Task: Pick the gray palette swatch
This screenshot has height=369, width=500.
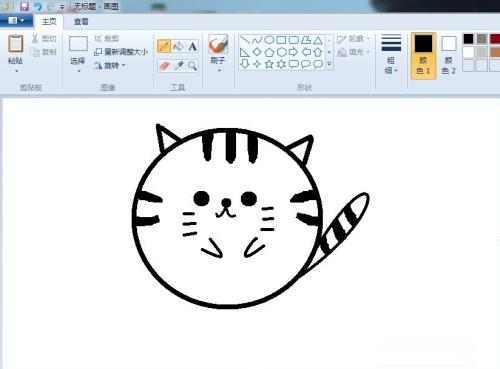Action: 482,39
